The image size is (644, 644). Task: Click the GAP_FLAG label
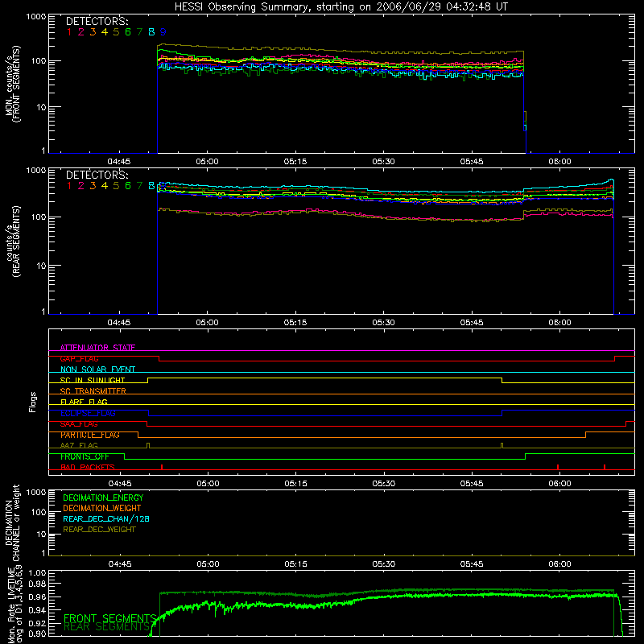tap(79, 358)
